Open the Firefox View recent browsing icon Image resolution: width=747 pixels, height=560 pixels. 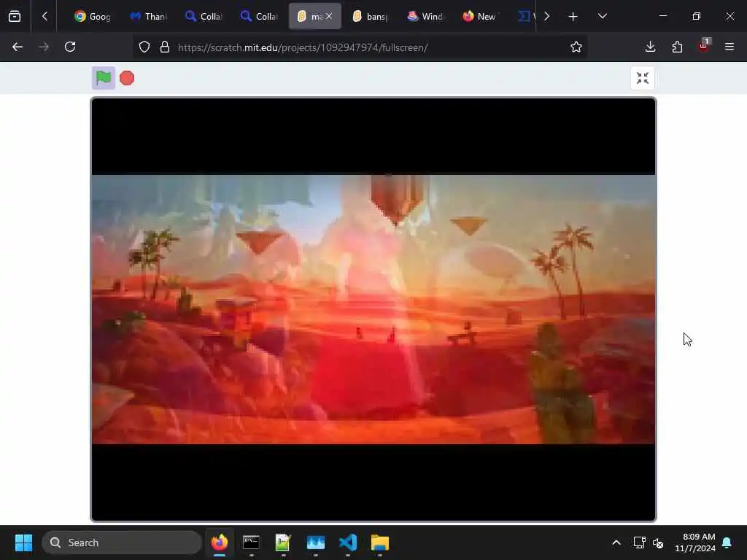coord(15,17)
